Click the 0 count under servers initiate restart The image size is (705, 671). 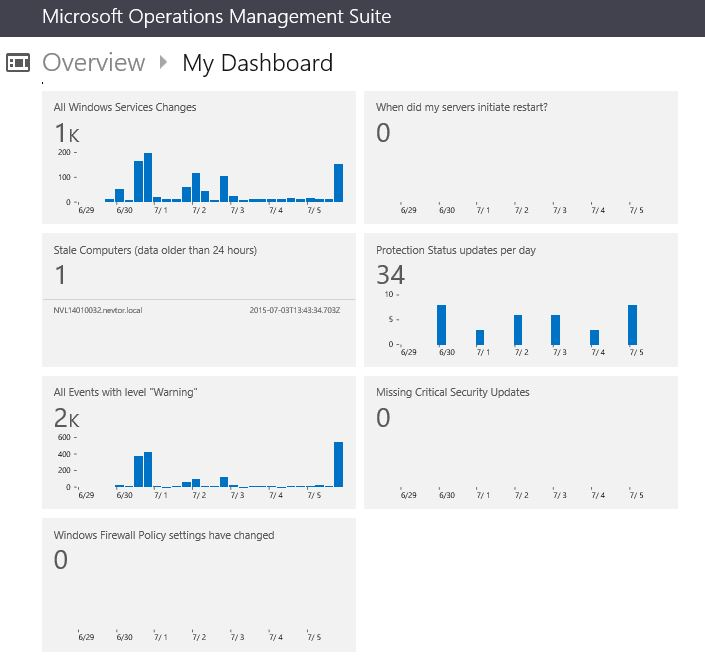(383, 133)
